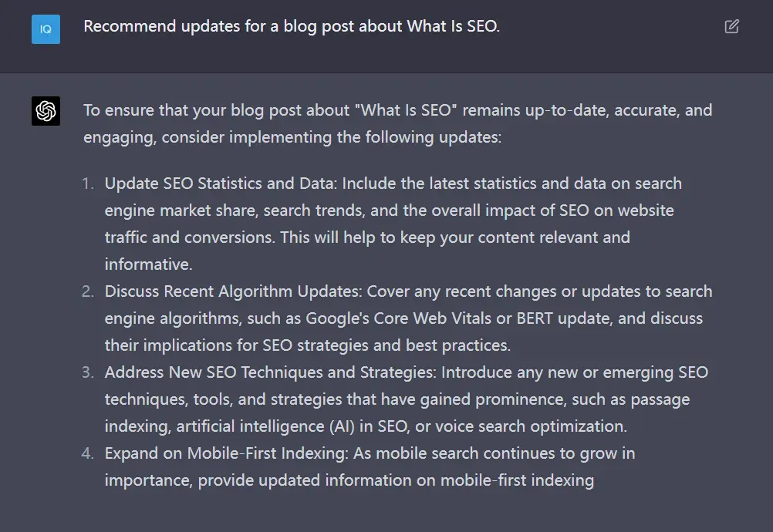This screenshot has height=532, width=773.
Task: Click the "Update SEO Statistics and Data" heading
Action: pos(221,184)
